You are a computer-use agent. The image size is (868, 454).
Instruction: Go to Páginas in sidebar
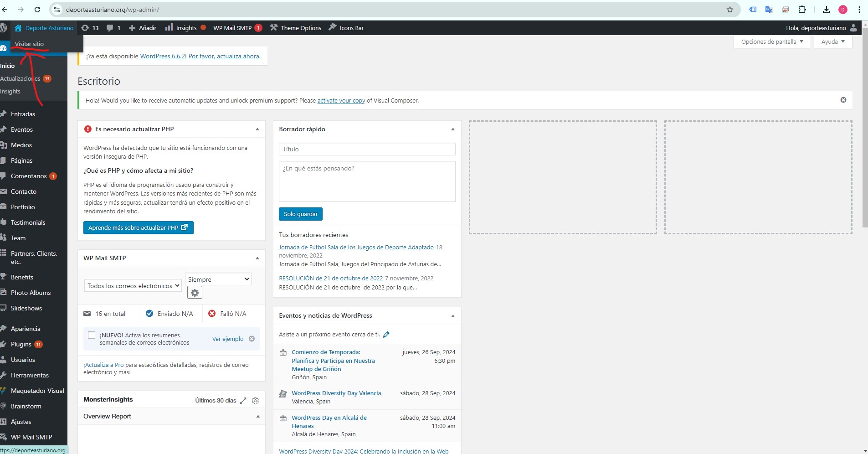coord(22,160)
